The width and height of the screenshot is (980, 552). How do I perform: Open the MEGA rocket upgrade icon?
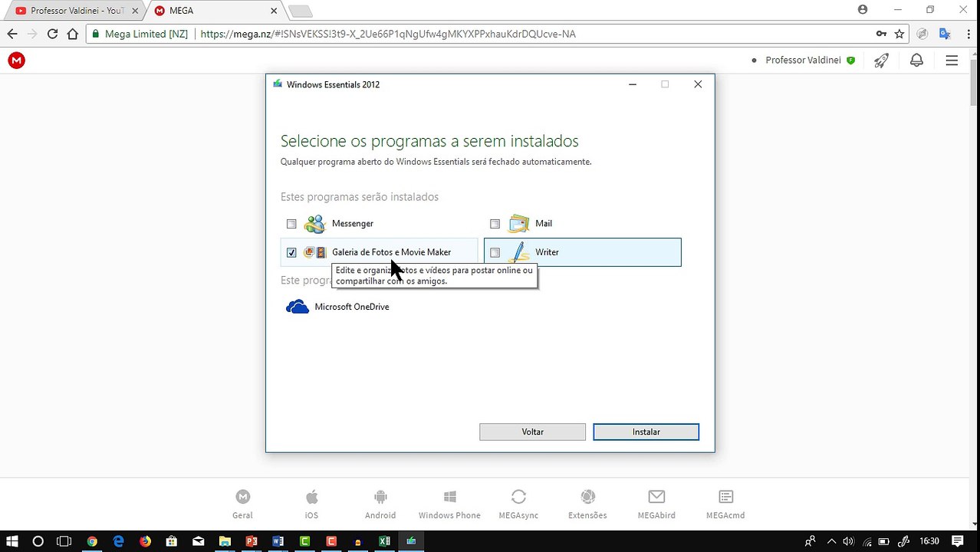pyautogui.click(x=881, y=60)
